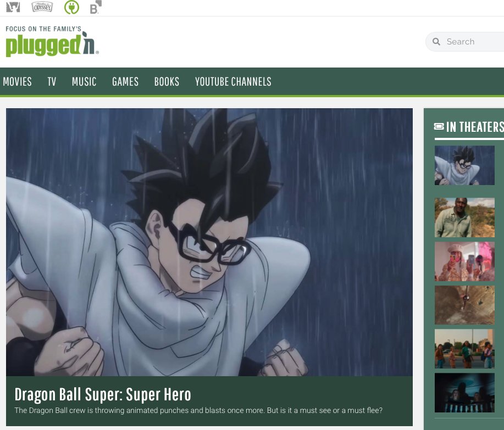
Task: Open YouTube Channels from navigation
Action: click(233, 82)
